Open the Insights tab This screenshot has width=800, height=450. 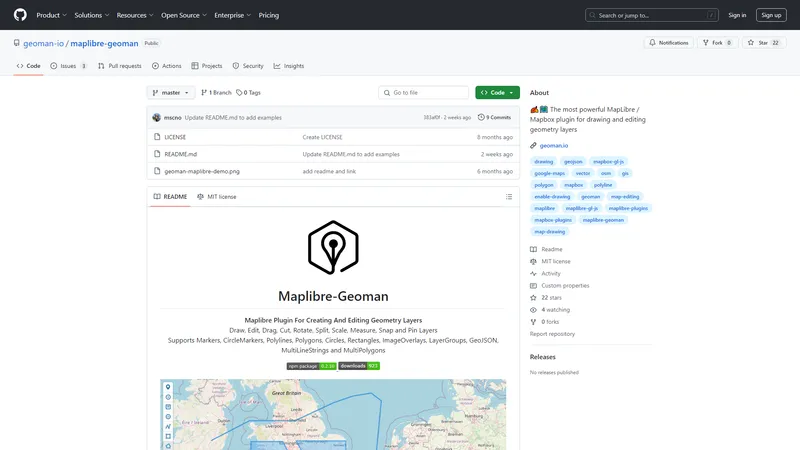(x=289, y=66)
